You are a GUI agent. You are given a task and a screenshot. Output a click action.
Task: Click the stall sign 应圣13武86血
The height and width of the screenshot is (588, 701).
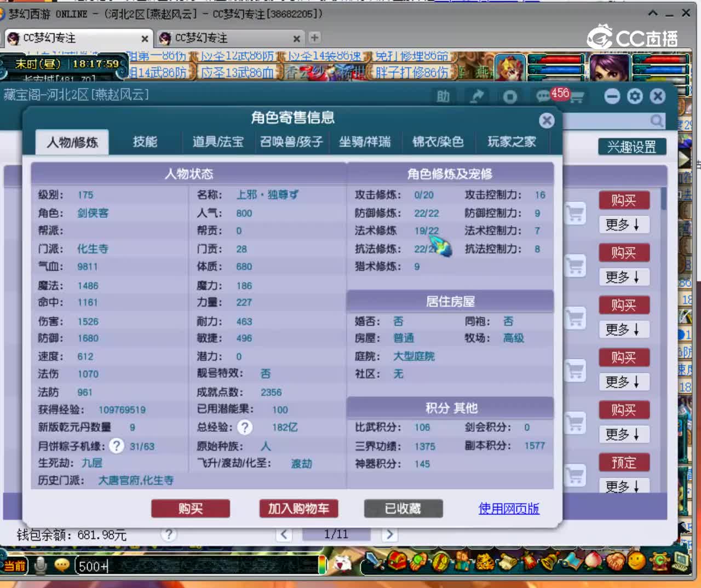(x=237, y=72)
